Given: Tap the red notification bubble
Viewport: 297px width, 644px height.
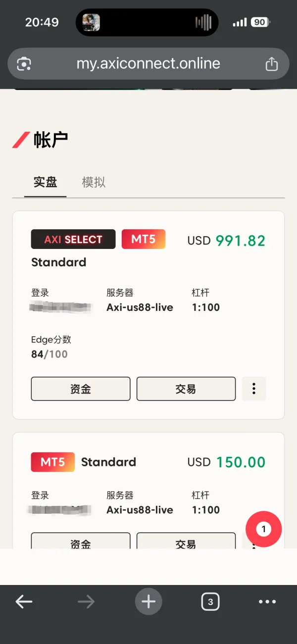Looking at the screenshot, I should tap(263, 529).
